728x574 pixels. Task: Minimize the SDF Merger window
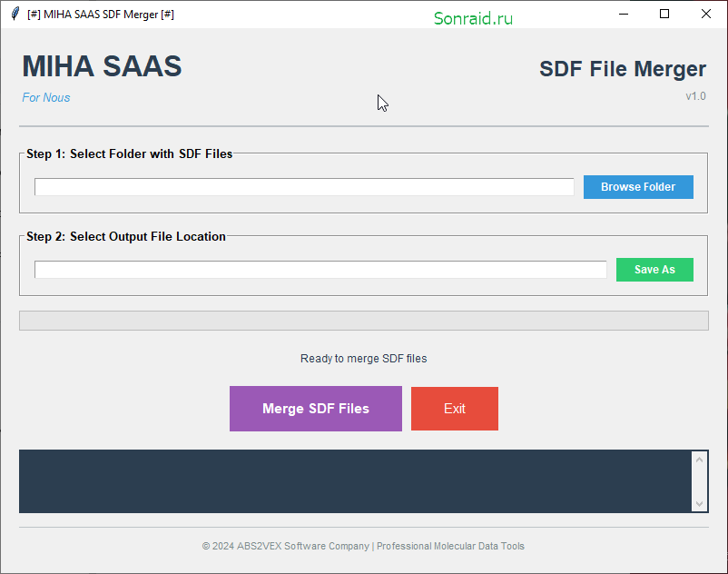tap(624, 14)
